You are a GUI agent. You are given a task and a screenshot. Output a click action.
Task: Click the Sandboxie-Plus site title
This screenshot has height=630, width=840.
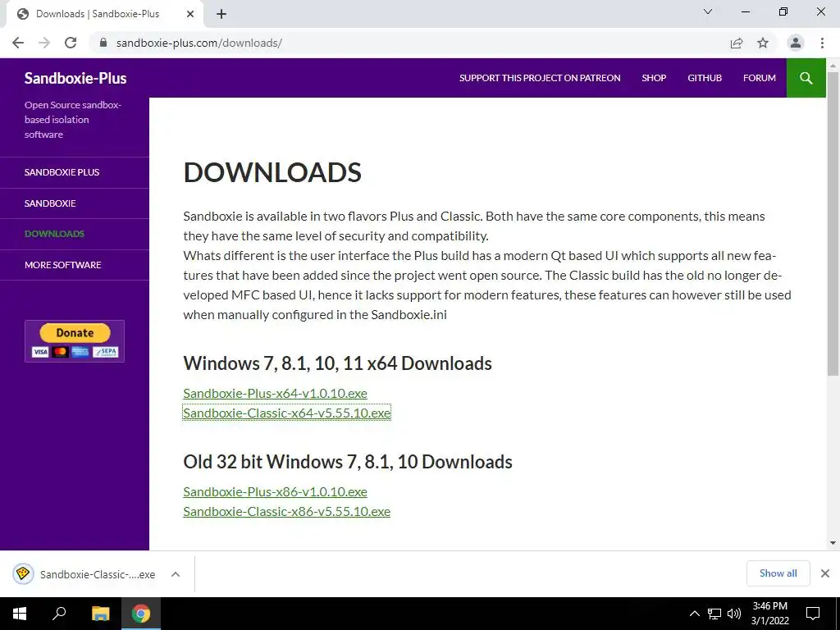click(75, 78)
